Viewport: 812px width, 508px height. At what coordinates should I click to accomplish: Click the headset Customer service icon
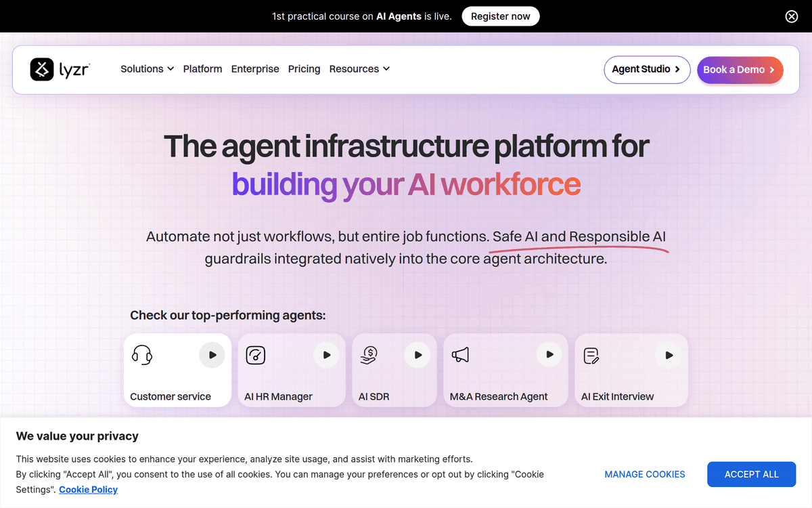(142, 355)
